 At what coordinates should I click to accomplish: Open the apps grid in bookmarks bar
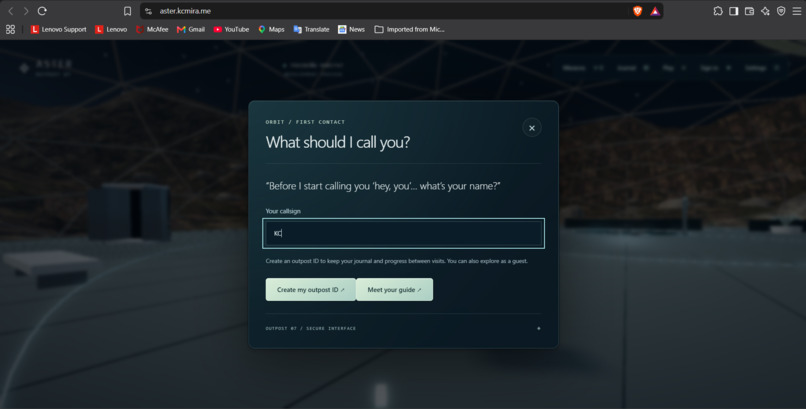[10, 29]
